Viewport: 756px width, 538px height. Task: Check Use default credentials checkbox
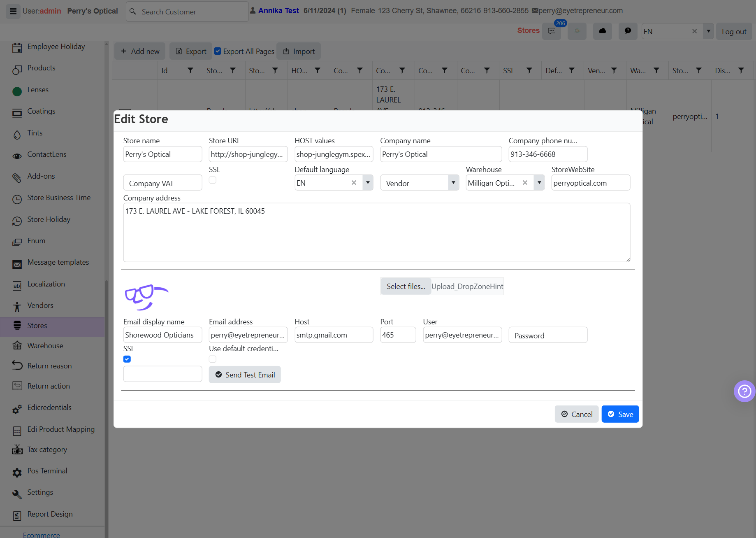[213, 359]
